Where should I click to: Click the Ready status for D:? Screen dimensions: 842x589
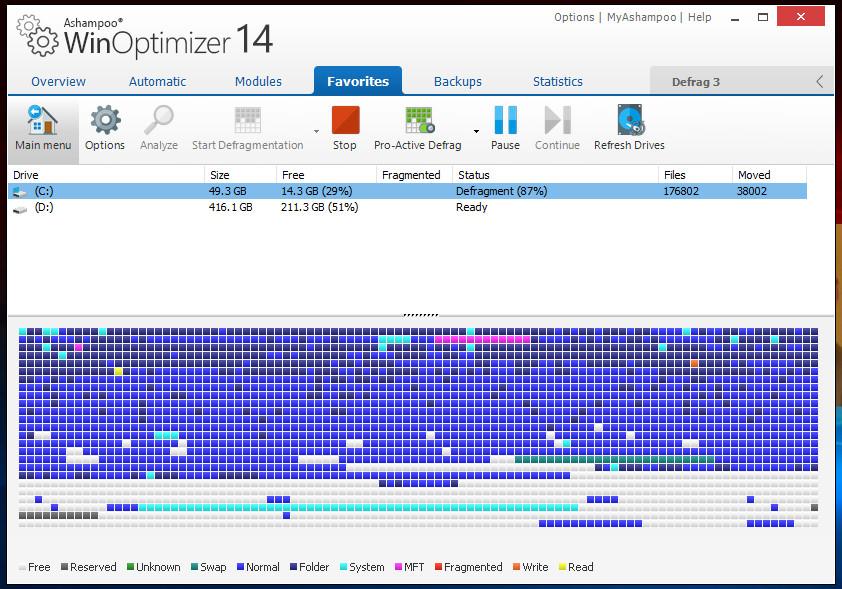(x=471, y=207)
